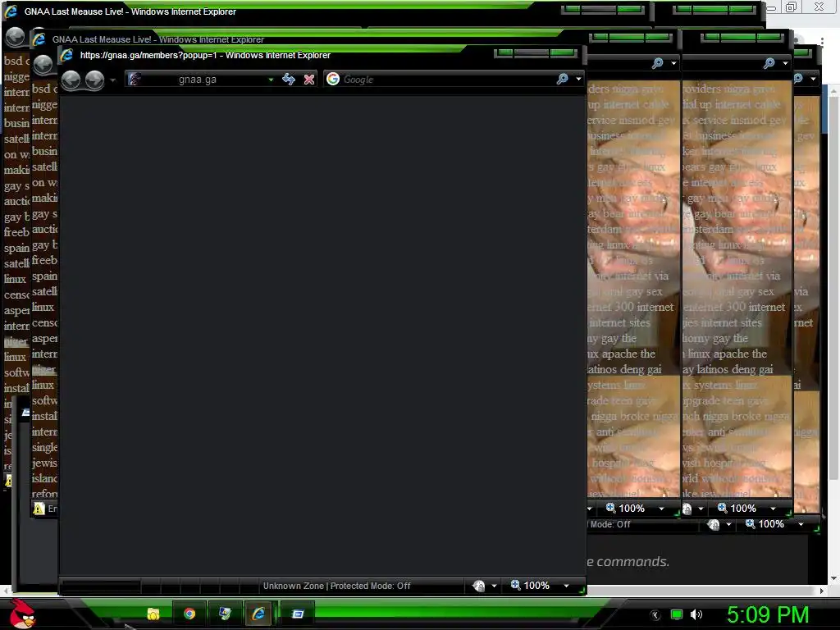840x630 pixels.
Task: Refresh the gnaa.ga page
Action: 289,80
